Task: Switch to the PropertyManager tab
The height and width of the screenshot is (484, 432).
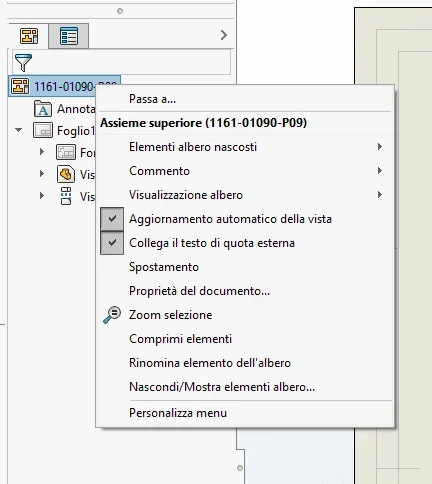Action: (69, 36)
